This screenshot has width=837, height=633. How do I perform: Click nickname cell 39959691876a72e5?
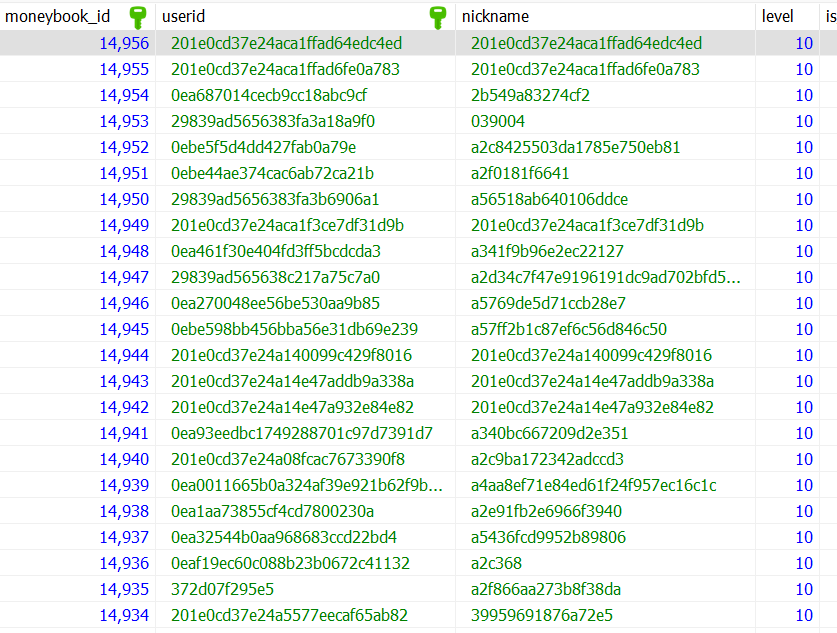542,615
